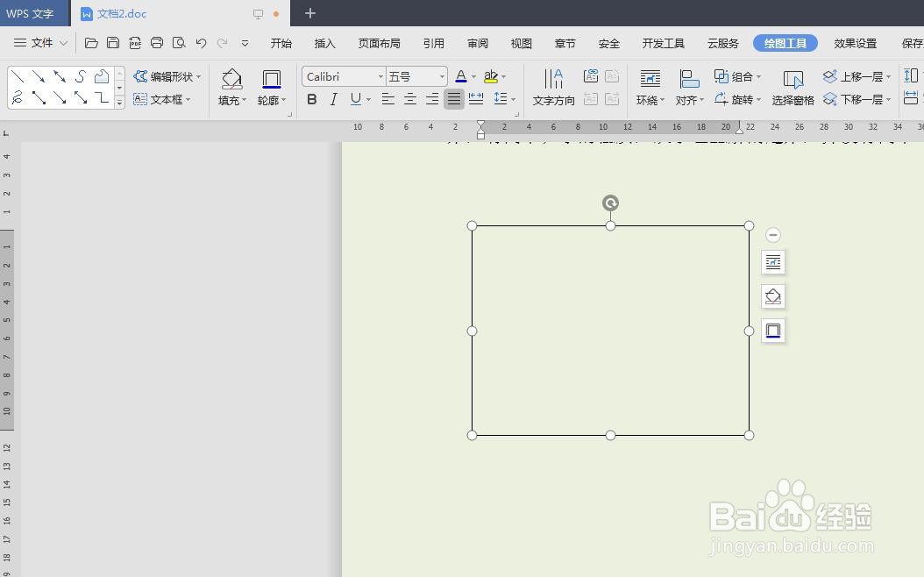
Task: Export document to PDF
Action: (135, 43)
